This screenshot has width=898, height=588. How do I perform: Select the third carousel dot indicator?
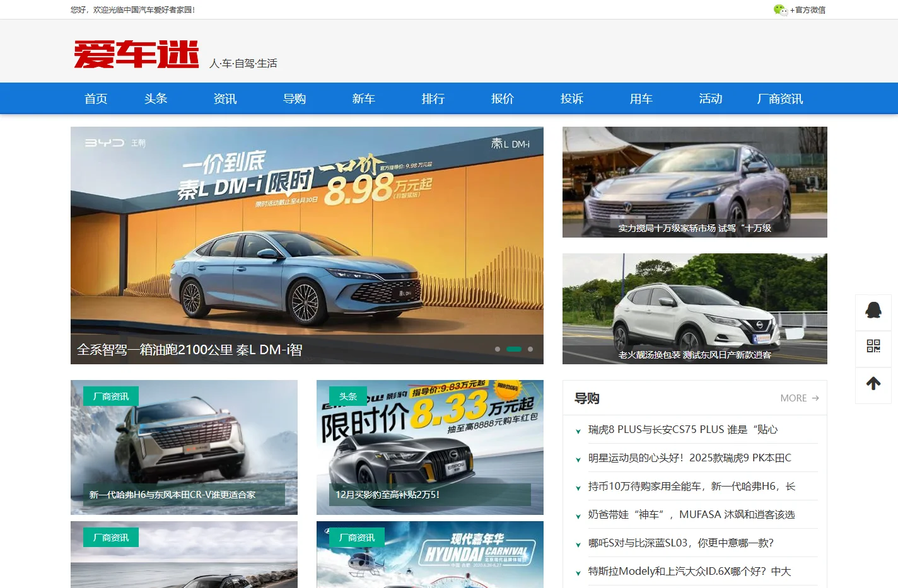coord(530,349)
